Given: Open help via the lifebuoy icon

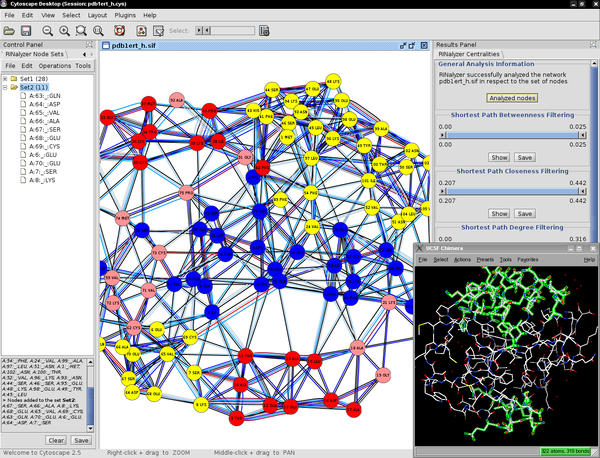Looking at the screenshot, I should (119, 31).
